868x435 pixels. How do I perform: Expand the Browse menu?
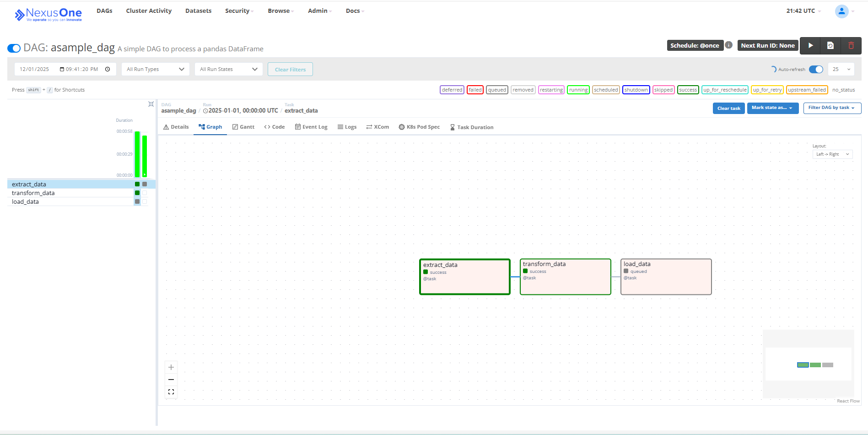[281, 11]
